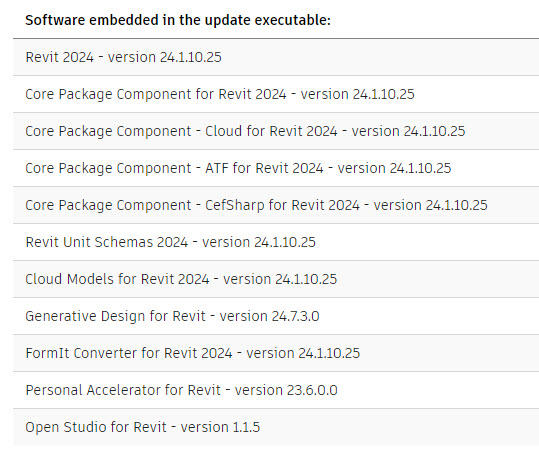Viewport: 539px width, 455px height.
Task: Select the Open Studio for Revit row
Action: pos(276,427)
